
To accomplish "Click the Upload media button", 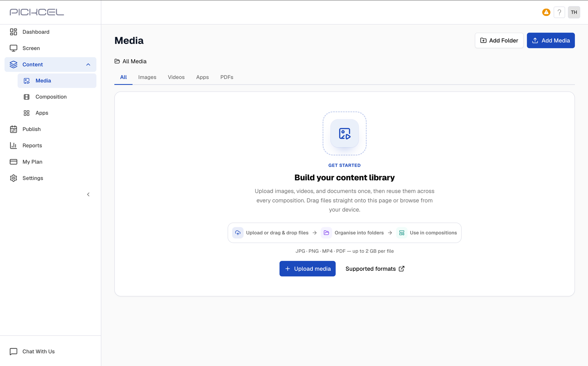I will coord(308,268).
